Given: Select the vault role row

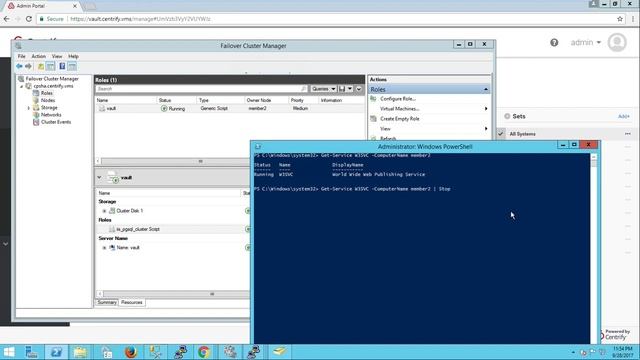Looking at the screenshot, I should [230, 108].
